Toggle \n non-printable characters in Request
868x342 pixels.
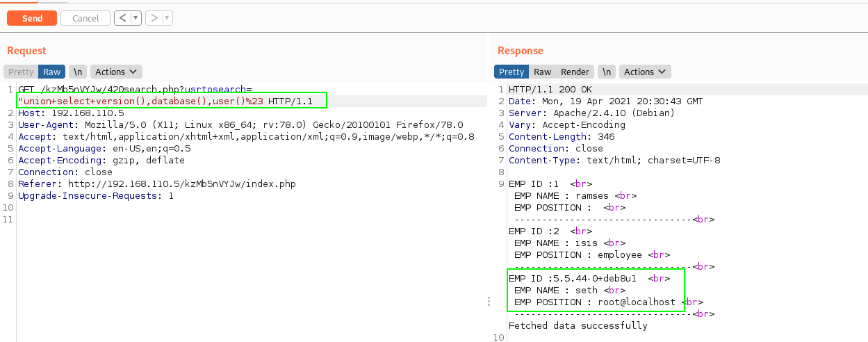pyautogui.click(x=78, y=72)
